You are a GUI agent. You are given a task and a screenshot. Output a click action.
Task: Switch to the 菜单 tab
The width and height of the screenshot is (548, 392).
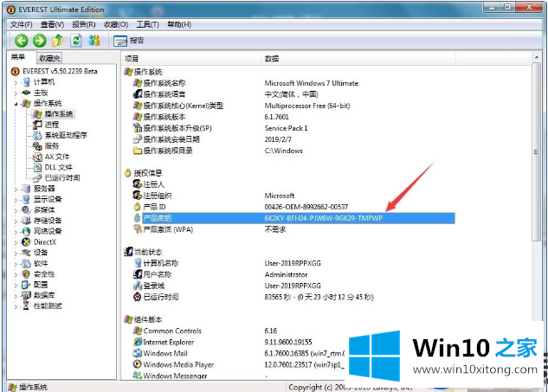tap(18, 57)
